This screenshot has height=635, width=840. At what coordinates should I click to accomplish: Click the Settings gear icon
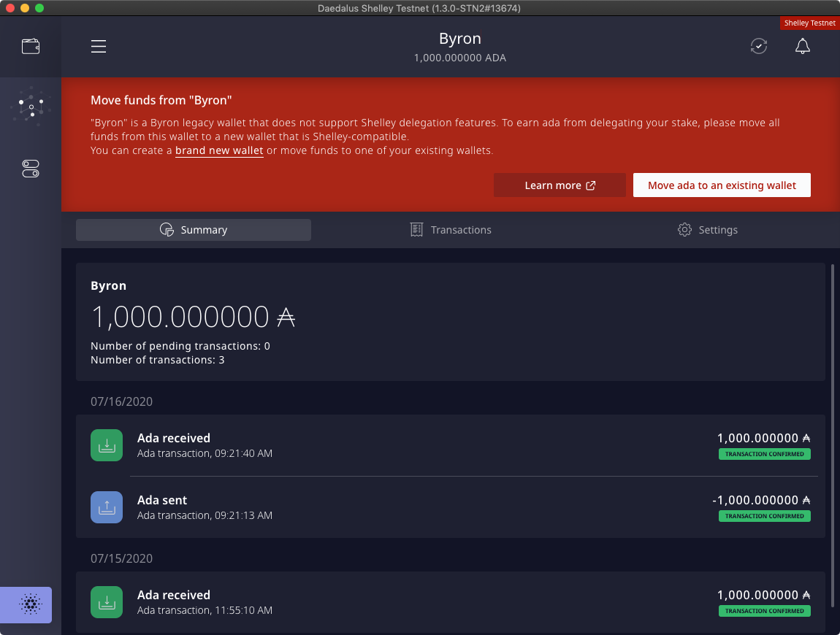click(x=684, y=230)
